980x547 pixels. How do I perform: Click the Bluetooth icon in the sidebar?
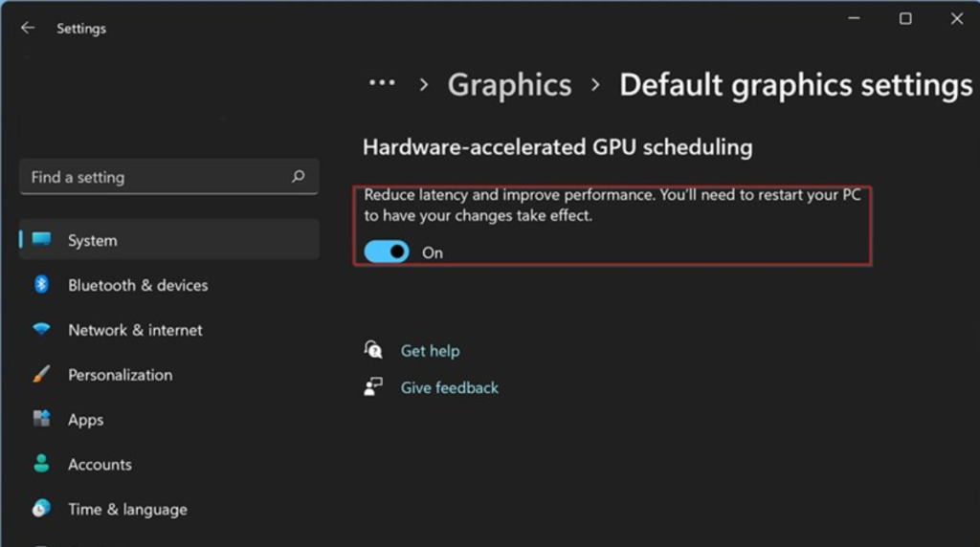click(41, 285)
